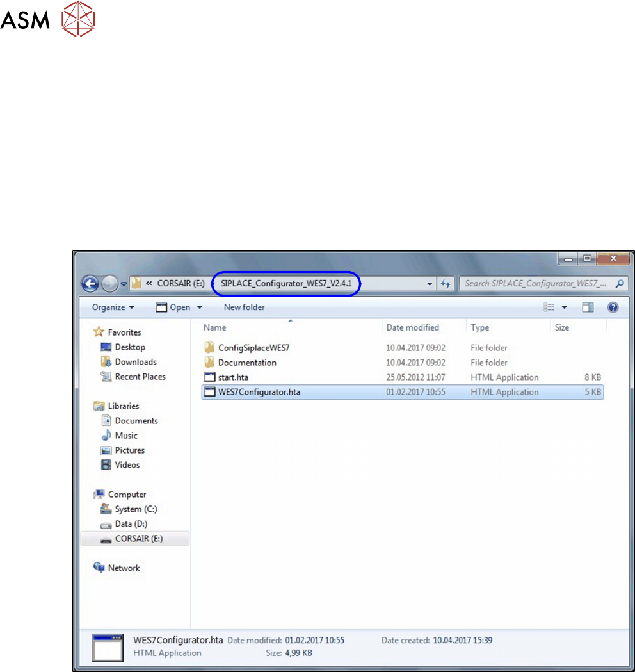
Task: Click the Desktop icon in Favorites
Action: [106, 347]
